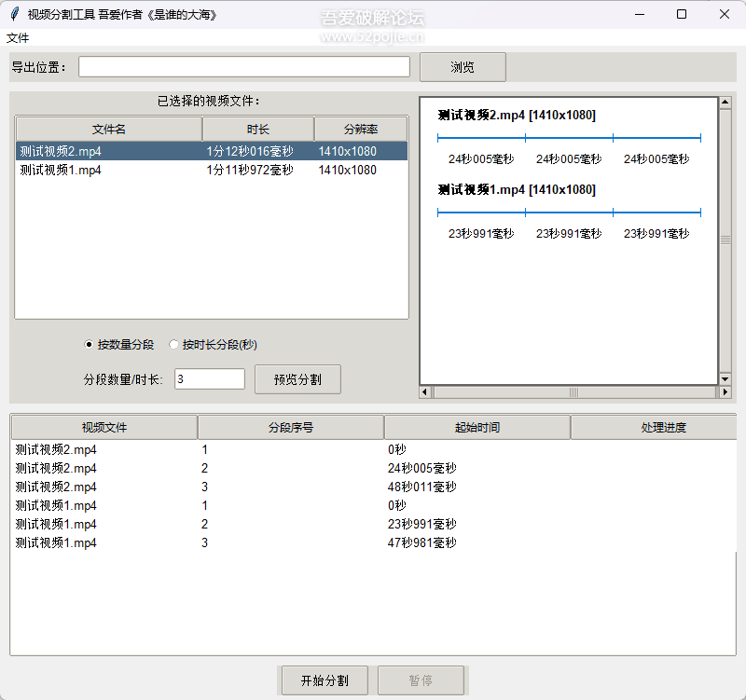
Task: Click 视频文件 column header
Action: [104, 428]
